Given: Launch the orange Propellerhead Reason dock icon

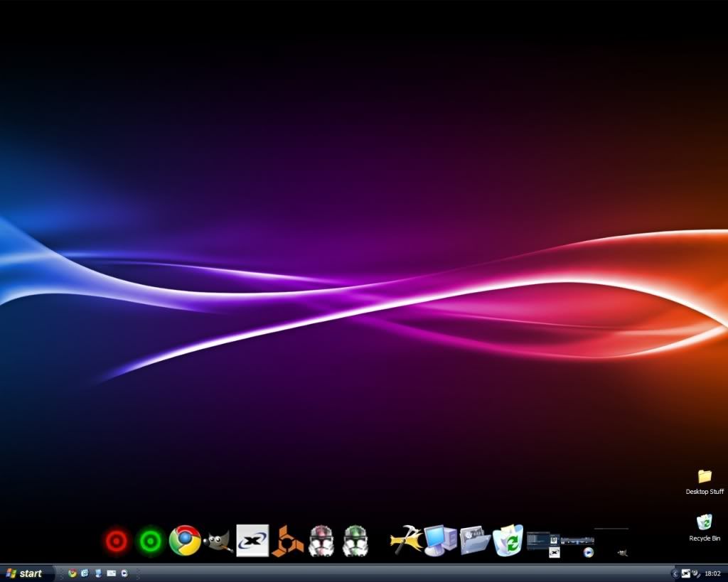Looking at the screenshot, I should coord(287,541).
